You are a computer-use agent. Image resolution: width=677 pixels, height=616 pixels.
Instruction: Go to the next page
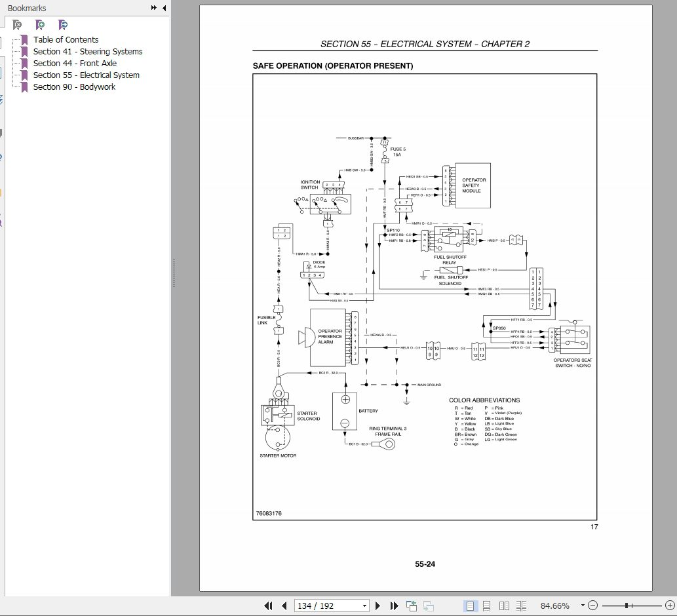point(377,606)
